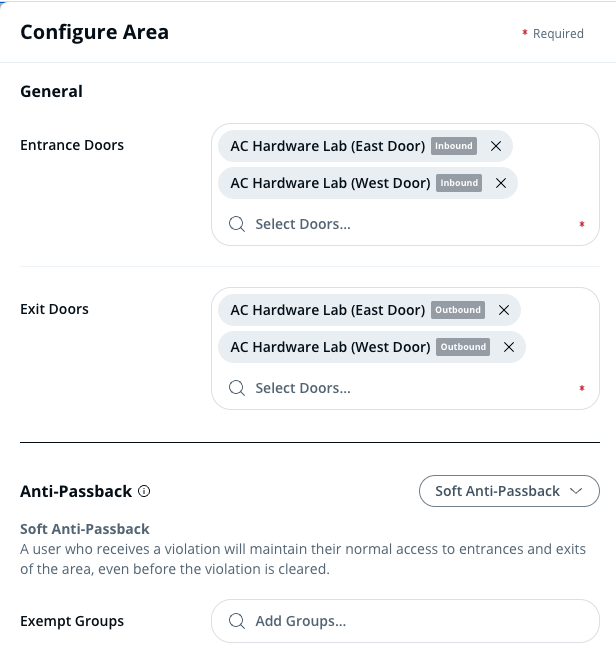
Task: Remove East Door from Entrance Doors
Action: point(496,146)
